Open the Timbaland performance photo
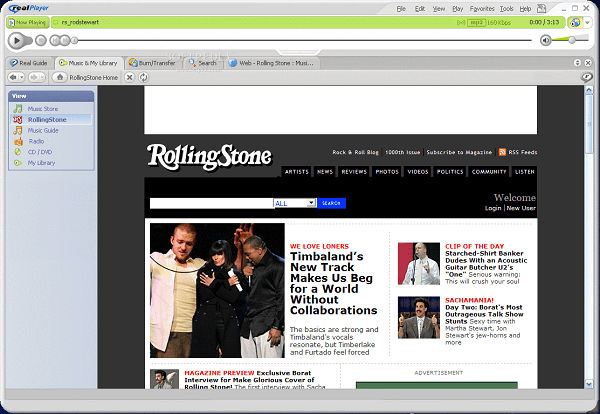The image size is (600, 414). click(217, 290)
